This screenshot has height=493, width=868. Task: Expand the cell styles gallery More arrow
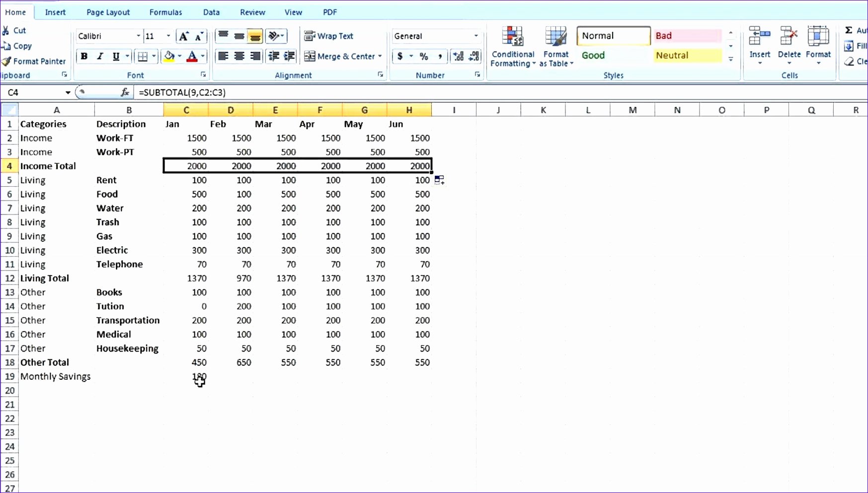tap(731, 59)
